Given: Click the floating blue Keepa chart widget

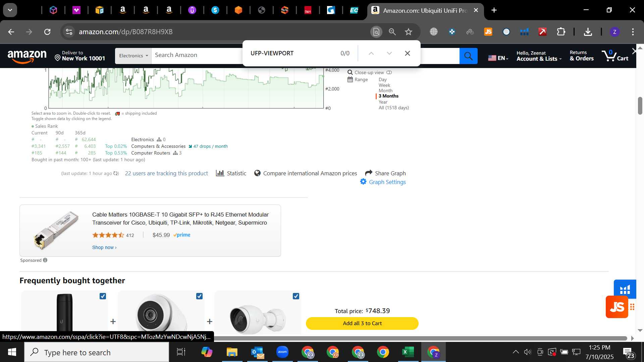Looking at the screenshot, I should coord(625,288).
